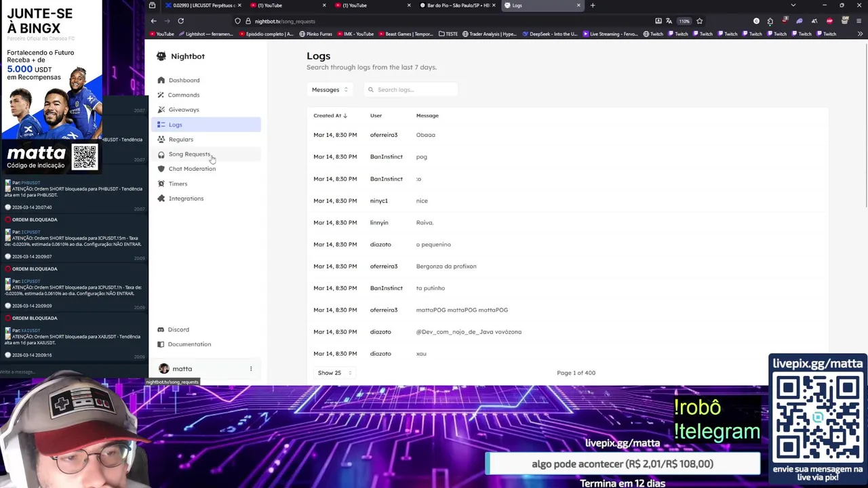Screen dimensions: 868x488
Task: Open the IMK - YouTube bookmark
Action: click(355, 34)
